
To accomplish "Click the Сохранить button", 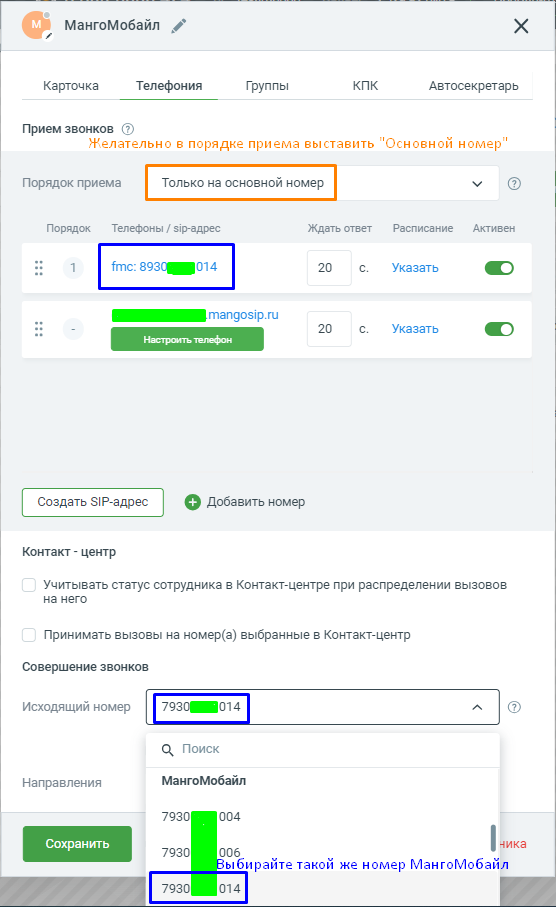I will click(x=78, y=844).
